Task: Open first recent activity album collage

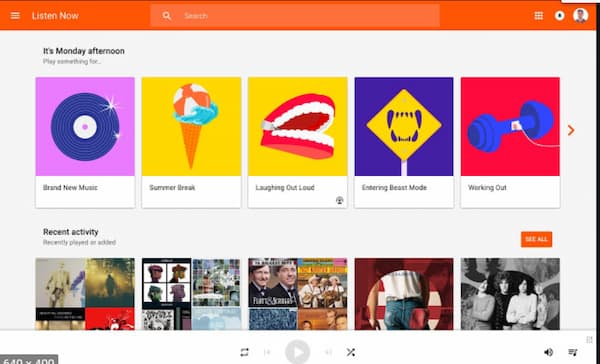Action: tap(85, 294)
